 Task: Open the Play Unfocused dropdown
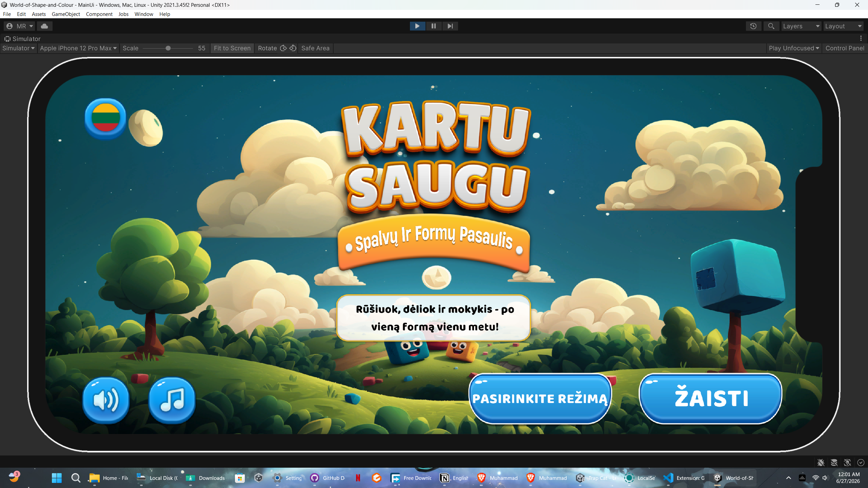pyautogui.click(x=794, y=48)
